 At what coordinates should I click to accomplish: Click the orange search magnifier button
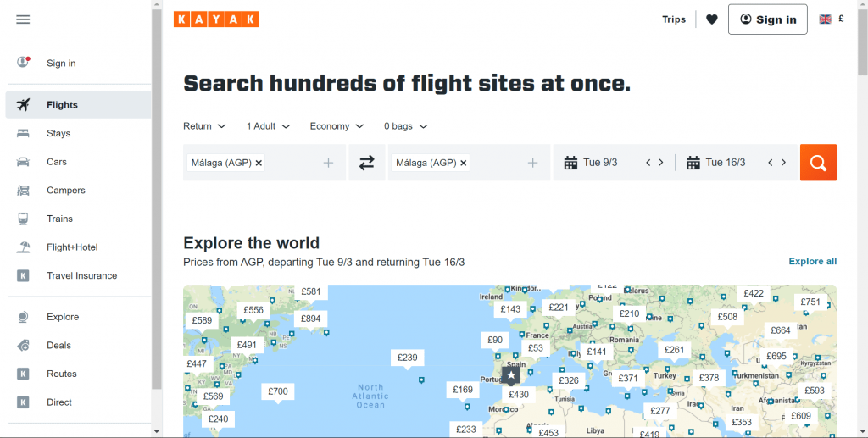[818, 163]
